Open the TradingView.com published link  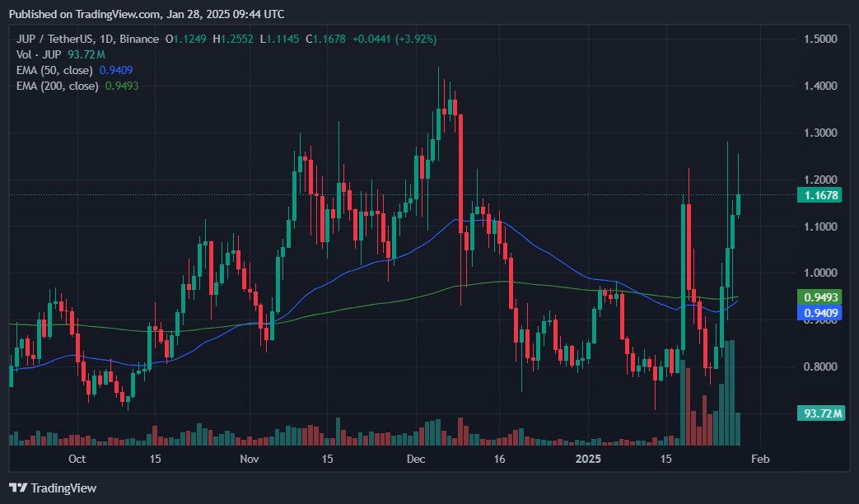tap(119, 13)
